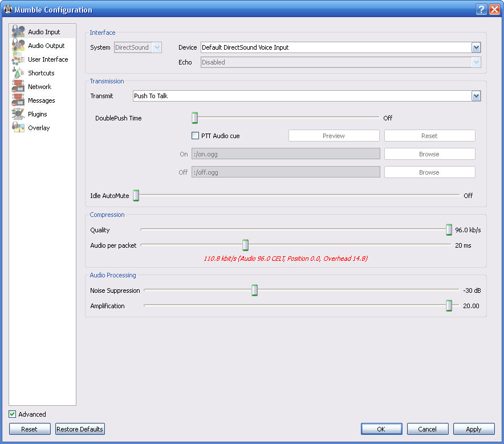Click the Audio per packet slider handle
Viewport: 504px width, 444px height.
coord(245,245)
